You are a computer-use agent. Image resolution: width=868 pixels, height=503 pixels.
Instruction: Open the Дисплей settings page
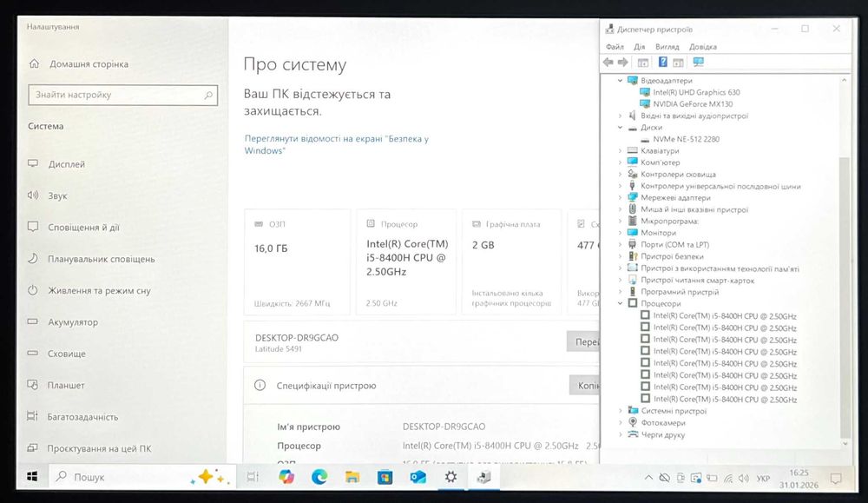(x=56, y=164)
